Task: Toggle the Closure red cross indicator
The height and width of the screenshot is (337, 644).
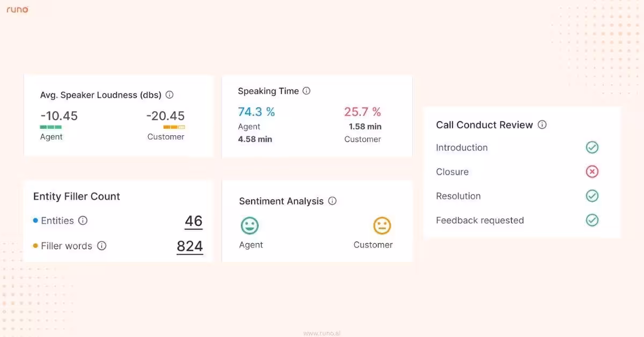Action: [592, 171]
